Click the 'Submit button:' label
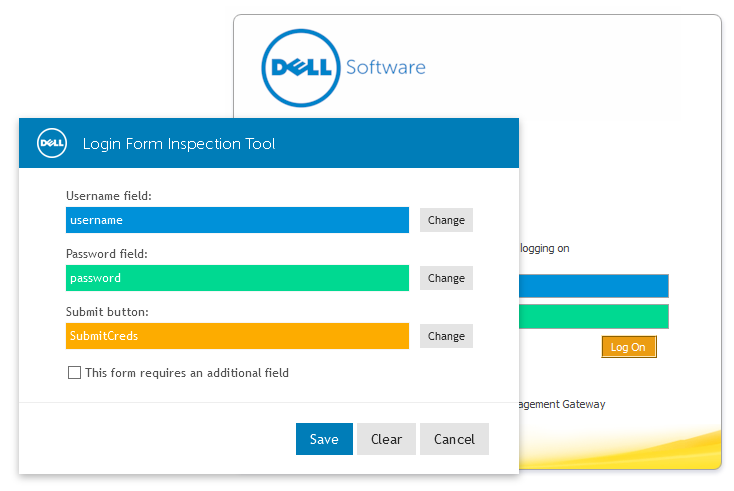This screenshot has width=734, height=491. (107, 312)
